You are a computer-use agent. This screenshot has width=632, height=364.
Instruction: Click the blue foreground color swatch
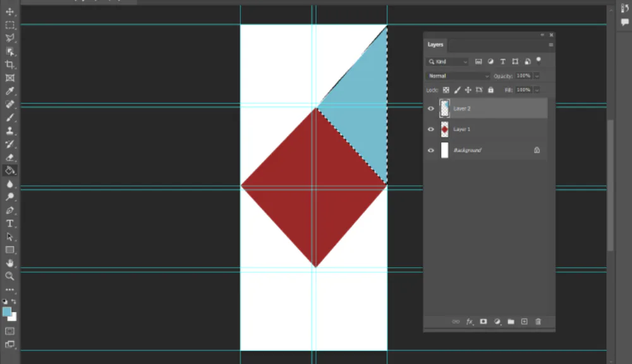7,312
